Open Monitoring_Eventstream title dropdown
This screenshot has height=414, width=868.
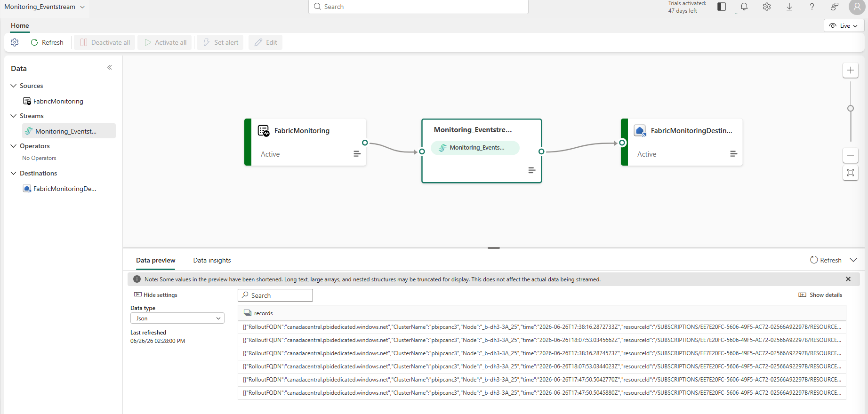tap(83, 7)
